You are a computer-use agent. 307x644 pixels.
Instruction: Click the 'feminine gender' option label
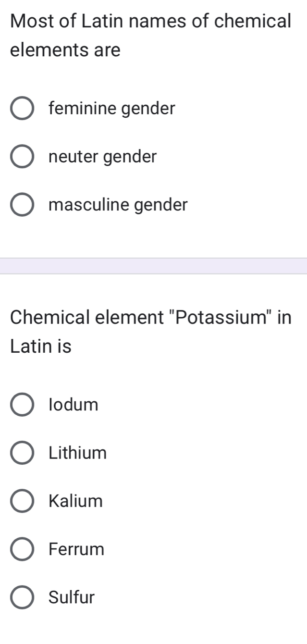click(x=111, y=108)
